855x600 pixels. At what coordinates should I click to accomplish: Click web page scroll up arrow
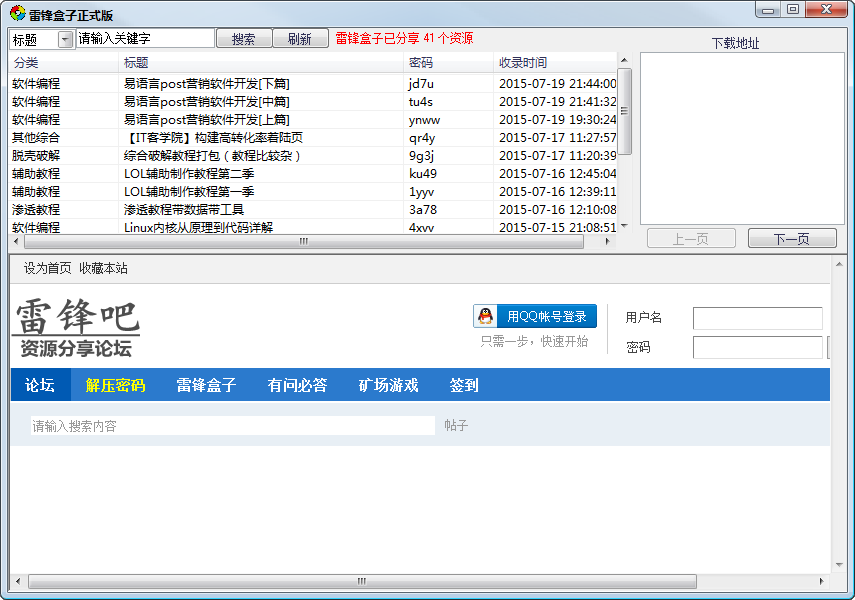tap(839, 265)
